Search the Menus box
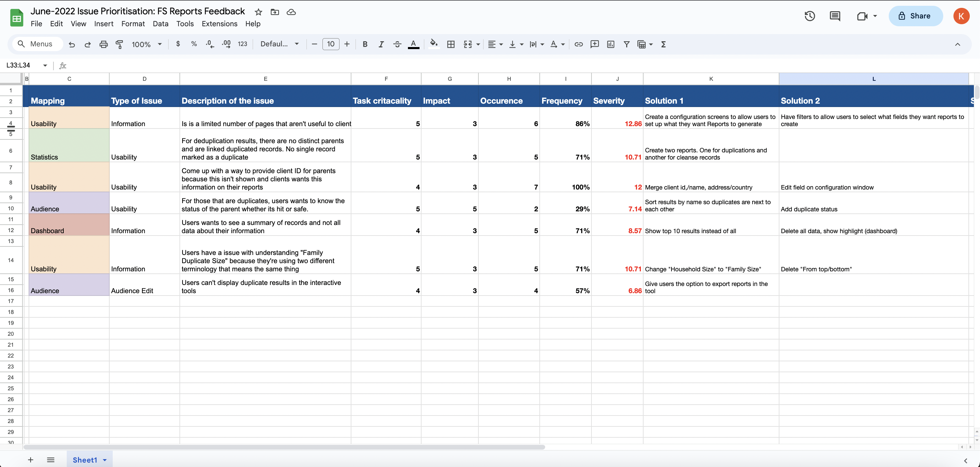980x467 pixels. point(38,44)
